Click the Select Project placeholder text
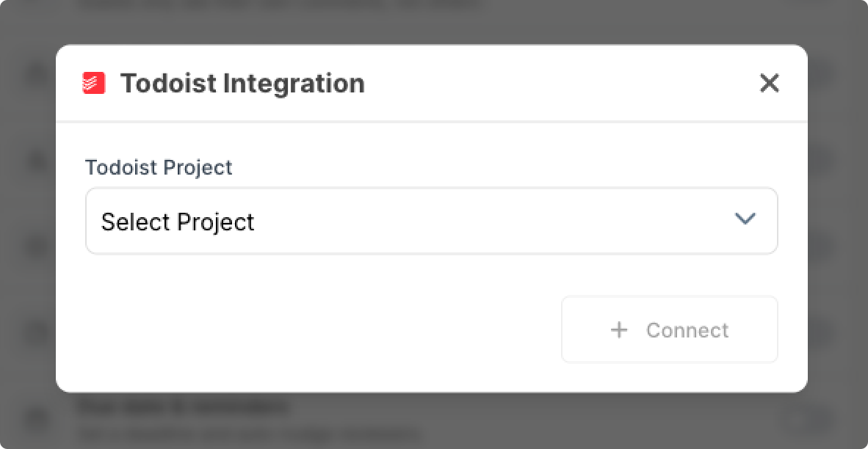 point(178,222)
